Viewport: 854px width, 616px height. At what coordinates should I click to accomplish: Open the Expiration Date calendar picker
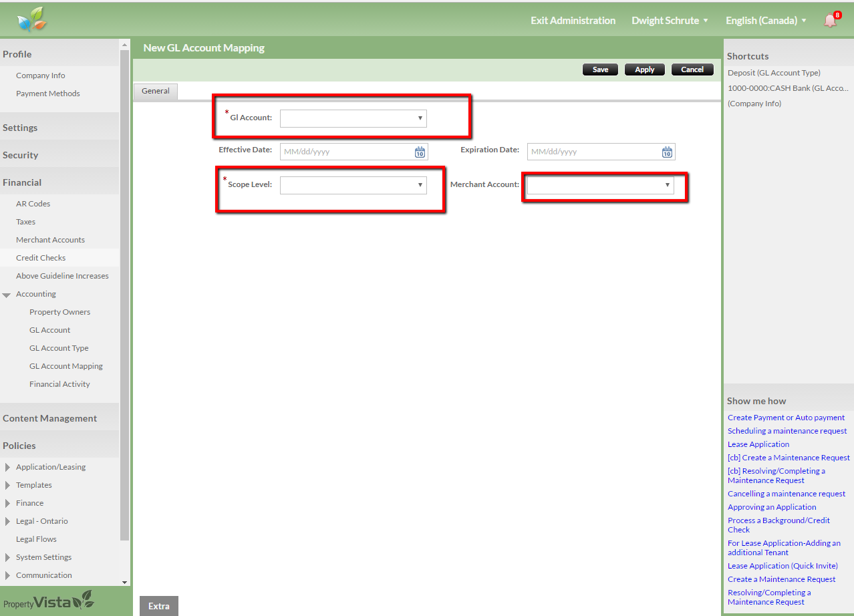pos(667,152)
